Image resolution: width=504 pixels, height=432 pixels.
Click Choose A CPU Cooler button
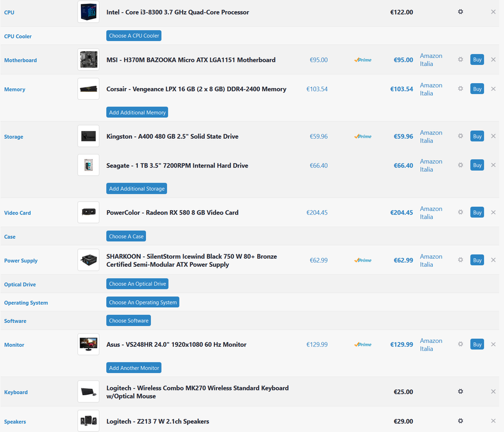coord(134,36)
